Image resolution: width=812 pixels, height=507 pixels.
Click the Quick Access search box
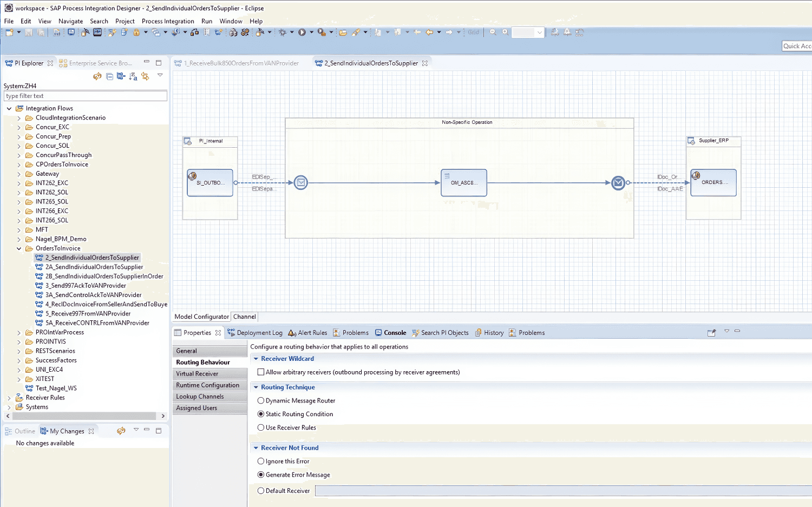[797, 46]
